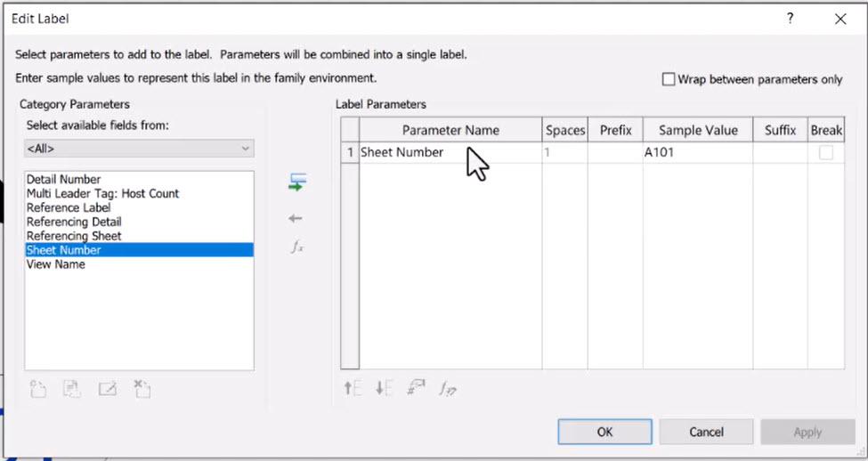Open the help question mark button

point(790,19)
